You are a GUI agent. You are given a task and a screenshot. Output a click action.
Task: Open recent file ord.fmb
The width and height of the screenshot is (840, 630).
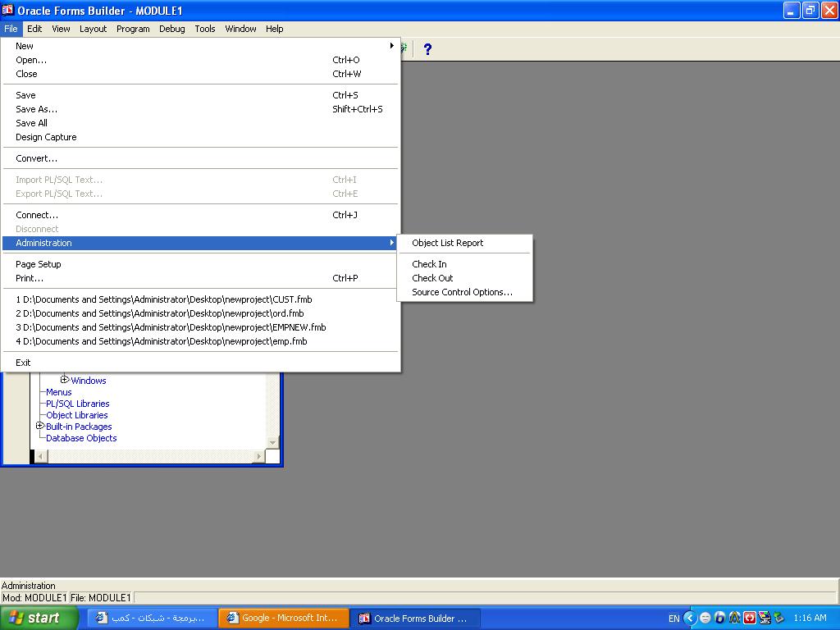coord(201,313)
